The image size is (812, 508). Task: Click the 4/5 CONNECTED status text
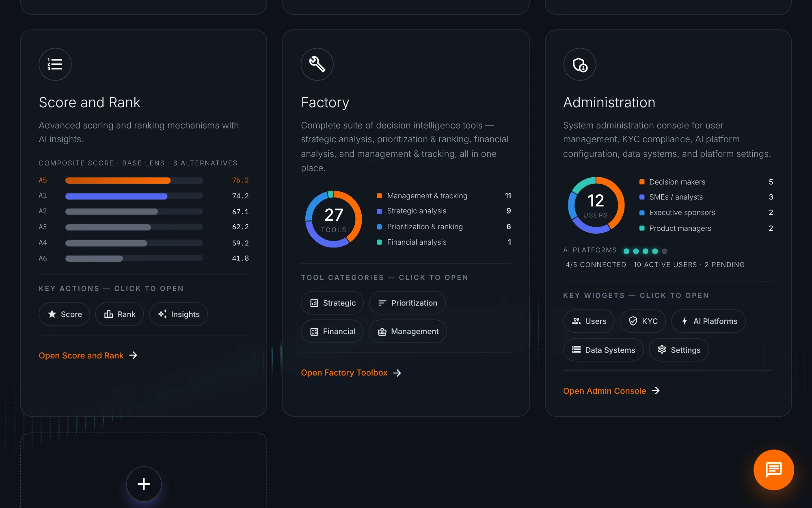tap(596, 265)
